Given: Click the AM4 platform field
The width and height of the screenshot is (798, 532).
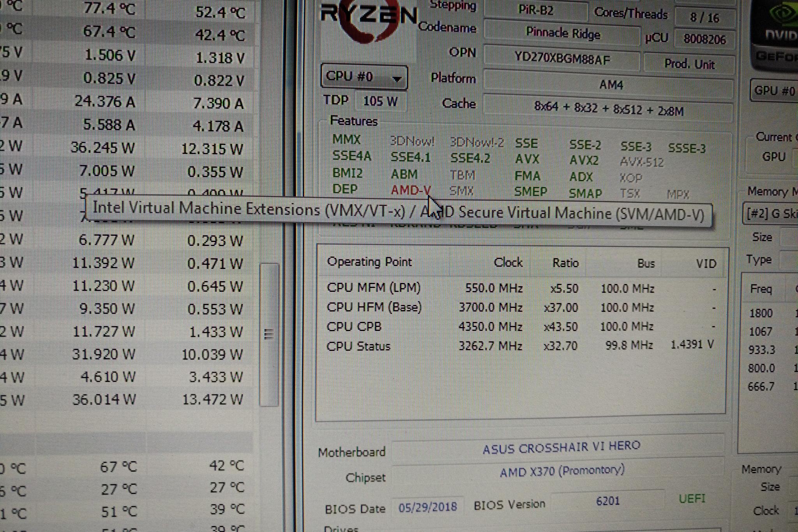Looking at the screenshot, I should pos(609,84).
